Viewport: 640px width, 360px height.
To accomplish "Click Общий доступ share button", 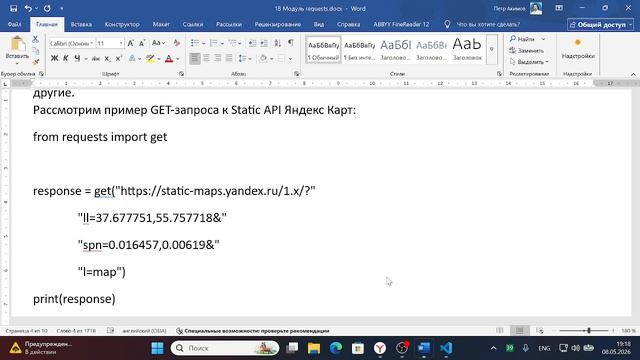I will 600,24.
